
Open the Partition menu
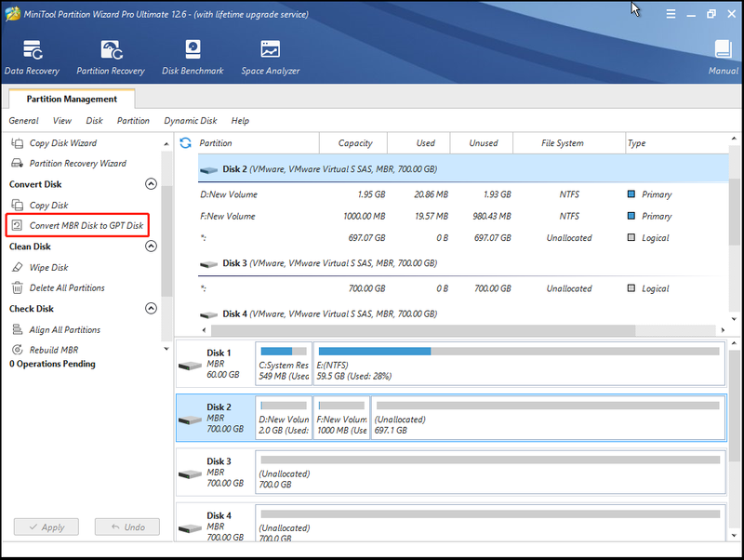133,121
